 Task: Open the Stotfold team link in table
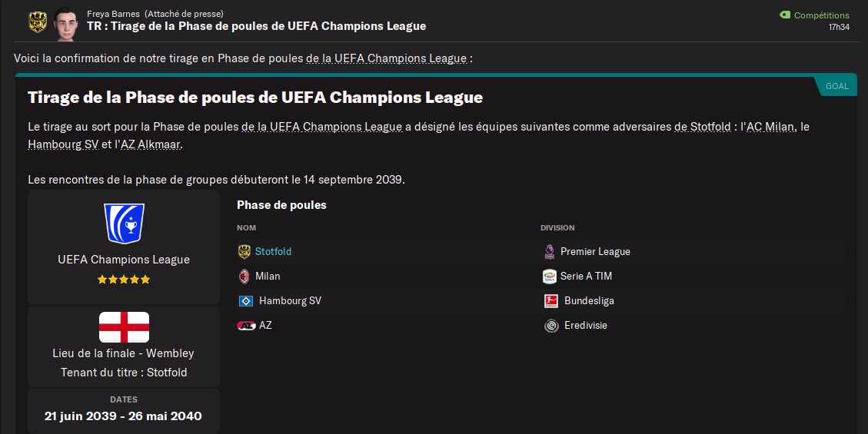[x=273, y=251]
